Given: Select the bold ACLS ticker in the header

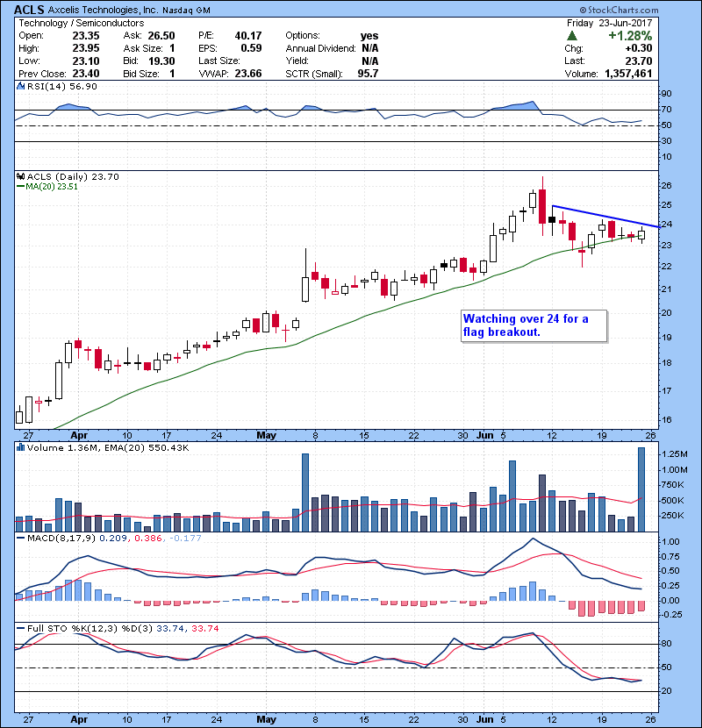Looking at the screenshot, I should [x=29, y=10].
